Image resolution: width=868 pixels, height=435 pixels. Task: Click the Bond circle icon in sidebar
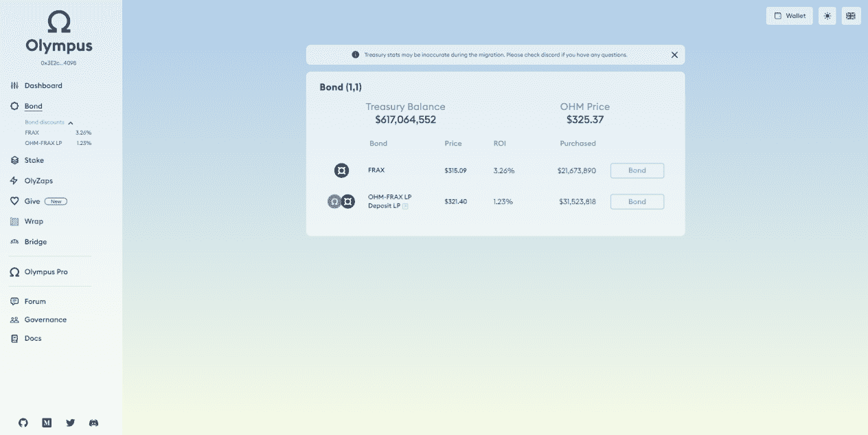(x=14, y=107)
